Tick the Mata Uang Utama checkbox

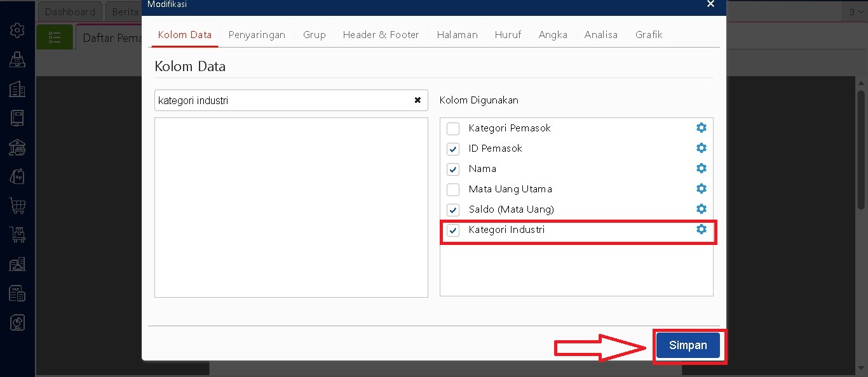click(x=453, y=190)
